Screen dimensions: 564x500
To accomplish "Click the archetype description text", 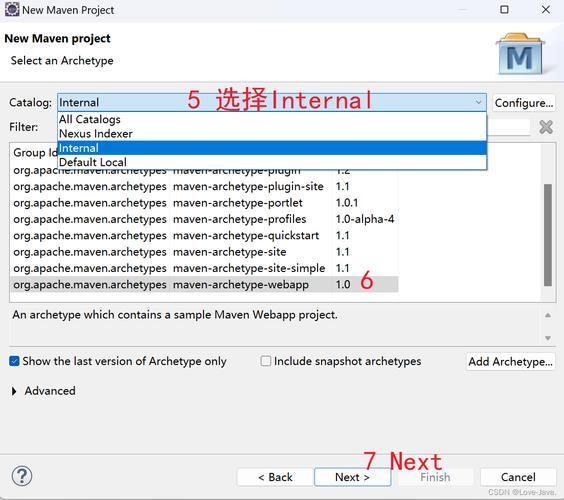I will pyautogui.click(x=175, y=315).
